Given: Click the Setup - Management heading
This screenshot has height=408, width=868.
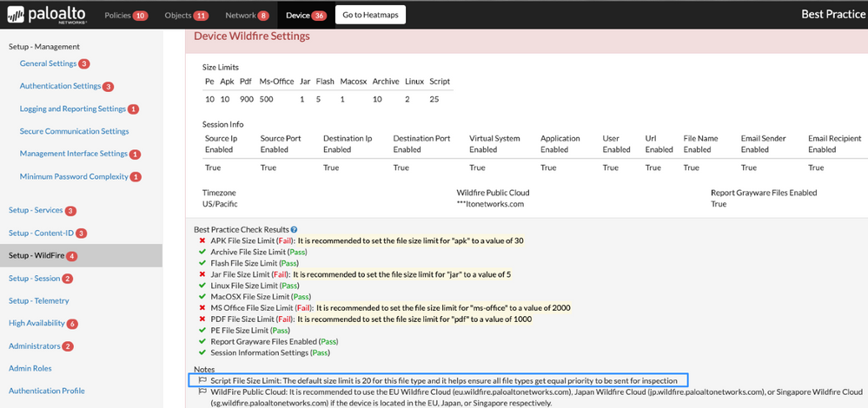Looking at the screenshot, I should [x=44, y=47].
